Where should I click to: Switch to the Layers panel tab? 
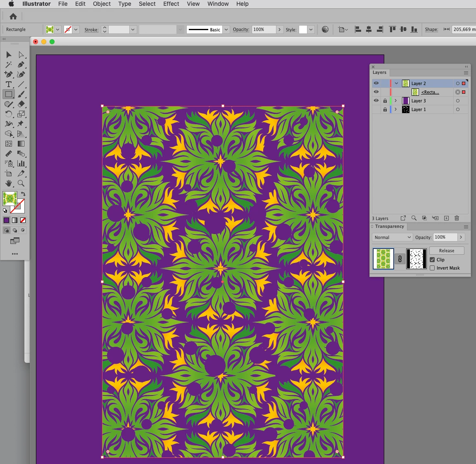tap(379, 73)
